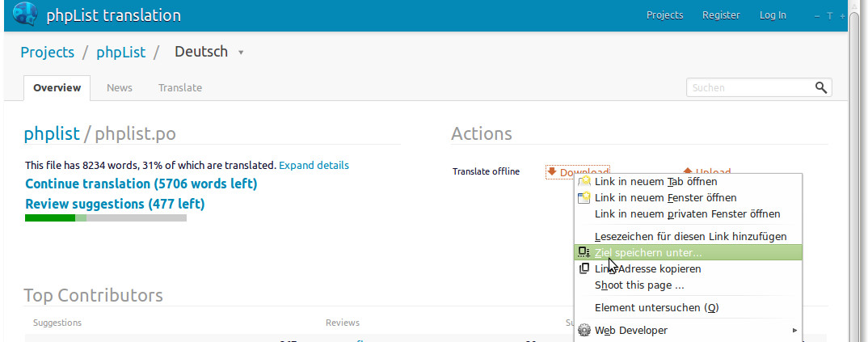The height and width of the screenshot is (342, 868).
Task: Click the copy link address icon
Action: [584, 268]
